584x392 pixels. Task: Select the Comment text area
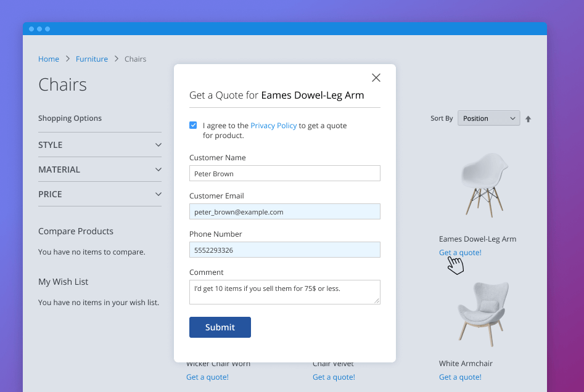coord(284,292)
